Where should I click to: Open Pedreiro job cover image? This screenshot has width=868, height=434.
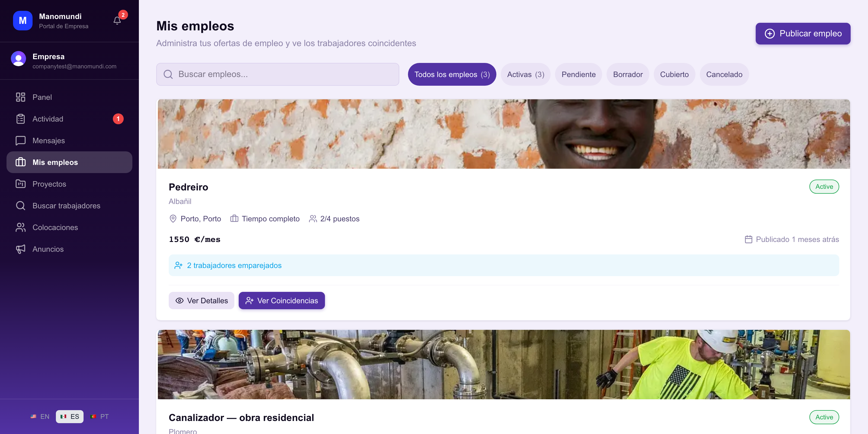pos(504,134)
